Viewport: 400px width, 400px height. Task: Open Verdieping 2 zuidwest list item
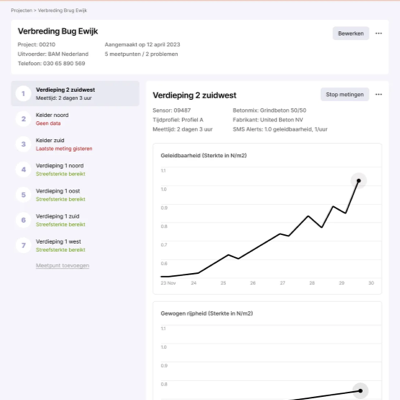(75, 94)
